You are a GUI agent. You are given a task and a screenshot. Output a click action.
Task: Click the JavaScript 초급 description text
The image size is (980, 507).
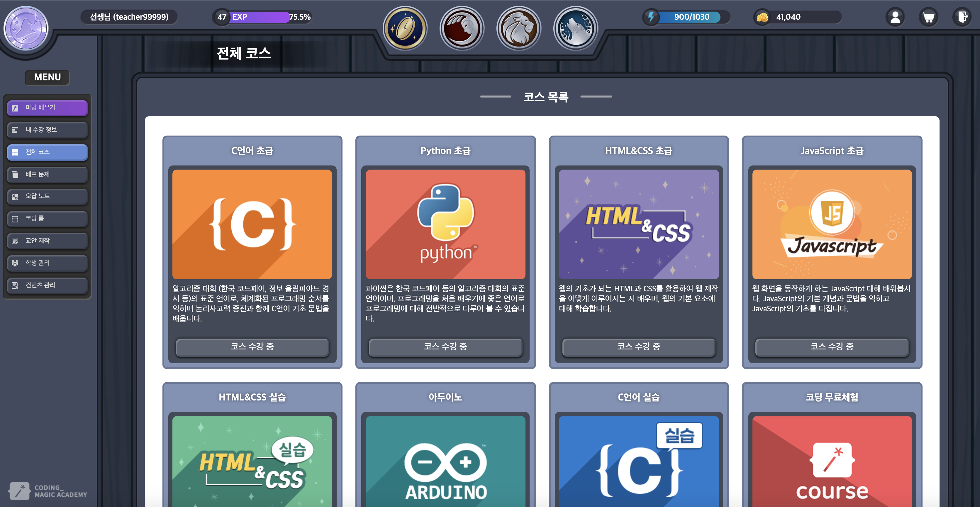[832, 298]
